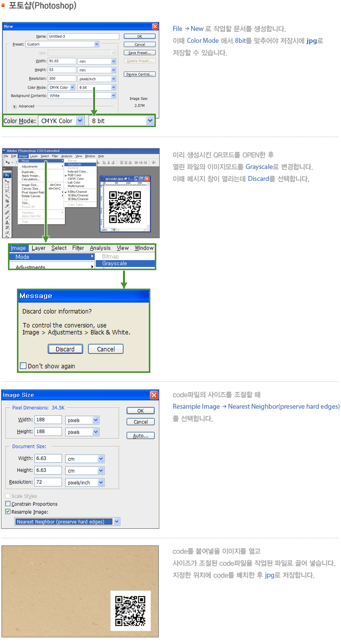Click the Ps logo atop the toolbox

point(7,175)
